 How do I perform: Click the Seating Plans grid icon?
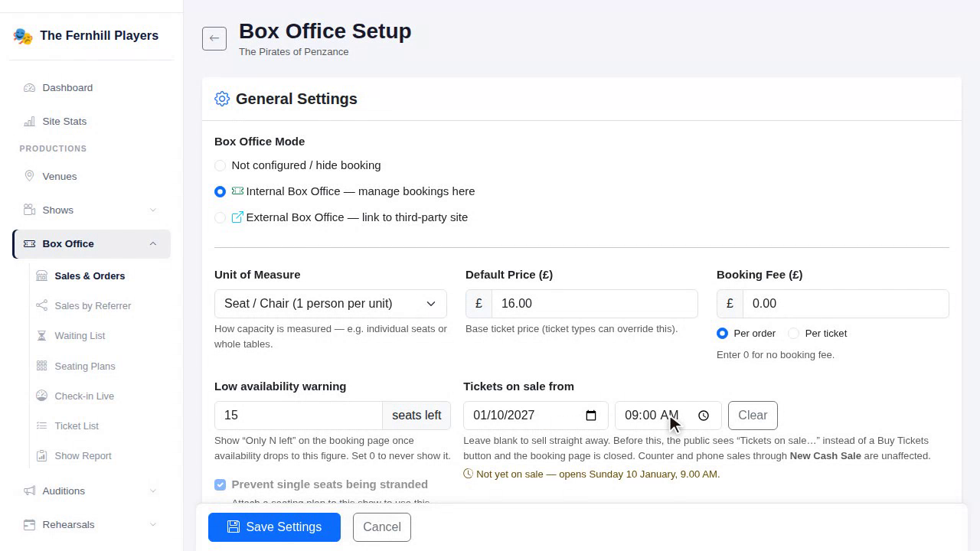click(x=41, y=366)
